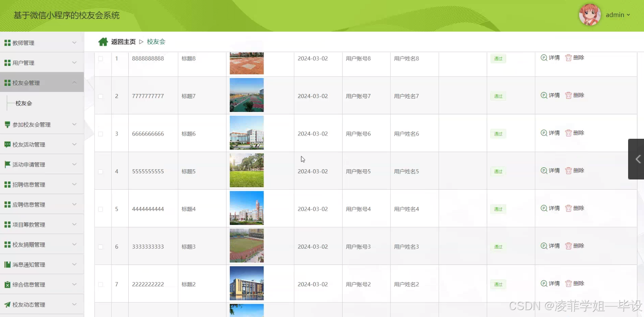
Task: Click the 用户姓名3 cell
Action: click(x=407, y=247)
